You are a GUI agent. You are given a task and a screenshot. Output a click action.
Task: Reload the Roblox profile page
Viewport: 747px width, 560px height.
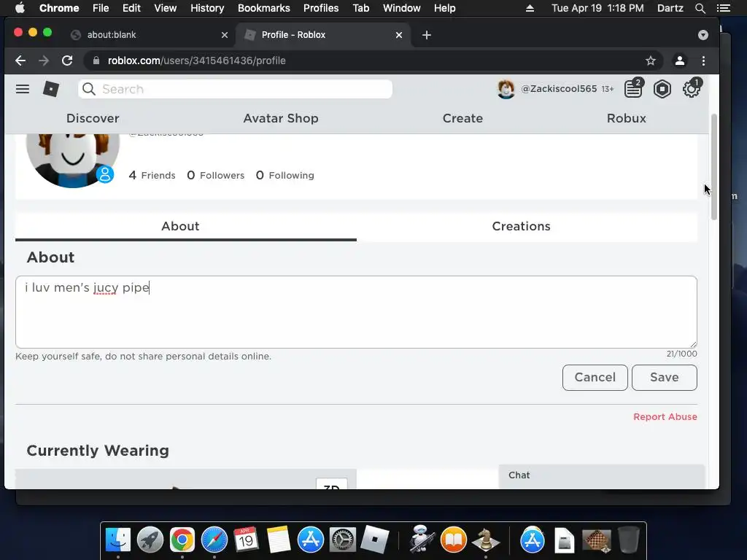pyautogui.click(x=67, y=61)
